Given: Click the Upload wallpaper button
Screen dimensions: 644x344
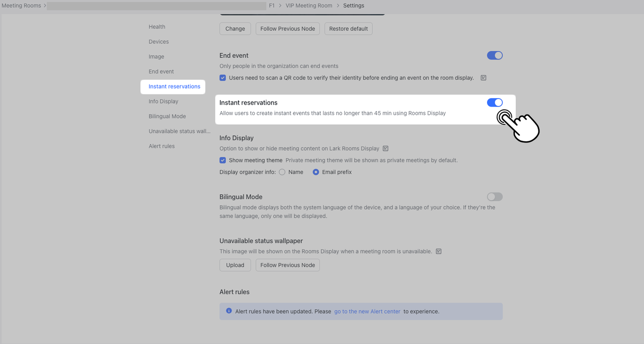Looking at the screenshot, I should pos(235,265).
